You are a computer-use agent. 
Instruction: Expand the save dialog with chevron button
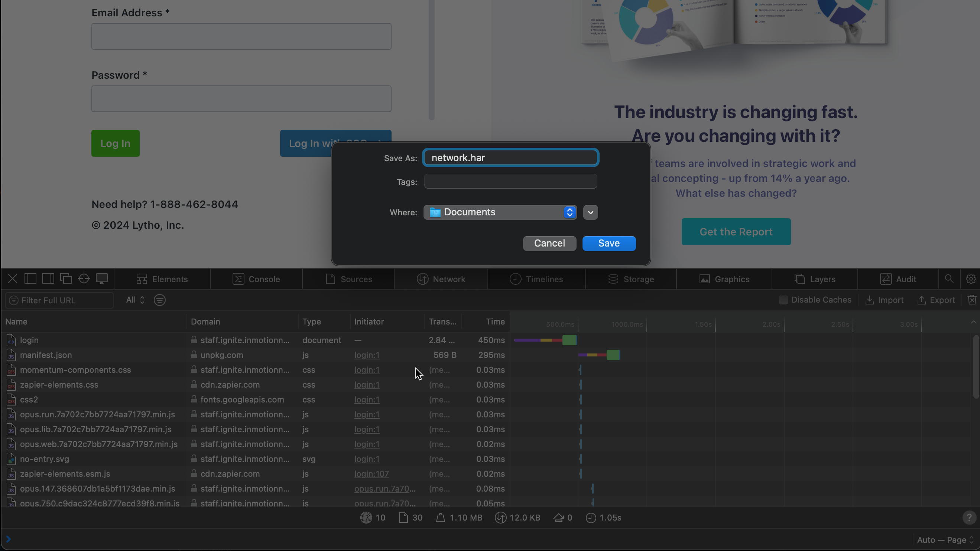[590, 212]
